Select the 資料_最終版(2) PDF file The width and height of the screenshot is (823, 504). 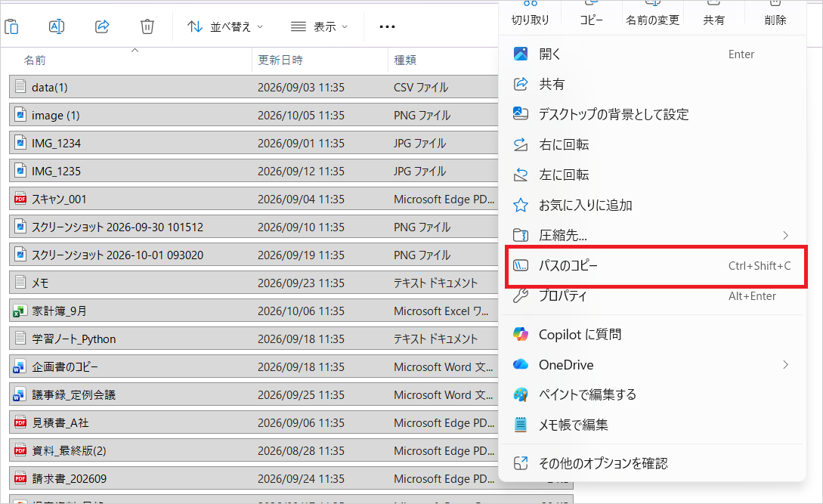(x=254, y=450)
